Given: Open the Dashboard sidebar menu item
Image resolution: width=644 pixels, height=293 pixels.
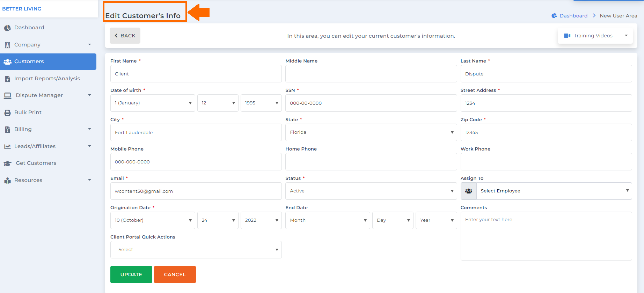Looking at the screenshot, I should pyautogui.click(x=48, y=28).
